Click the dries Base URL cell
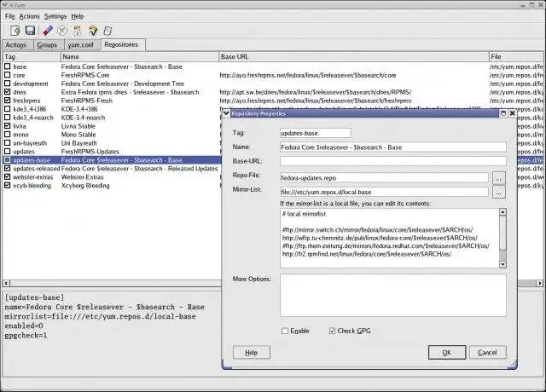Image resolution: width=546 pixels, height=392 pixels. coord(315,92)
